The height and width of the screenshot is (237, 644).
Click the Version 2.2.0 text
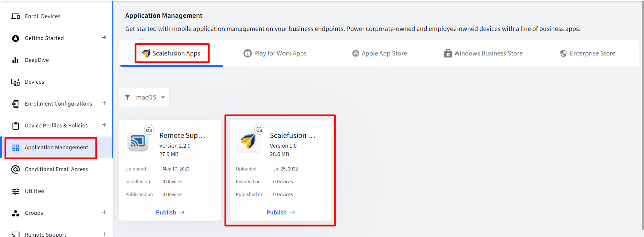click(x=175, y=146)
